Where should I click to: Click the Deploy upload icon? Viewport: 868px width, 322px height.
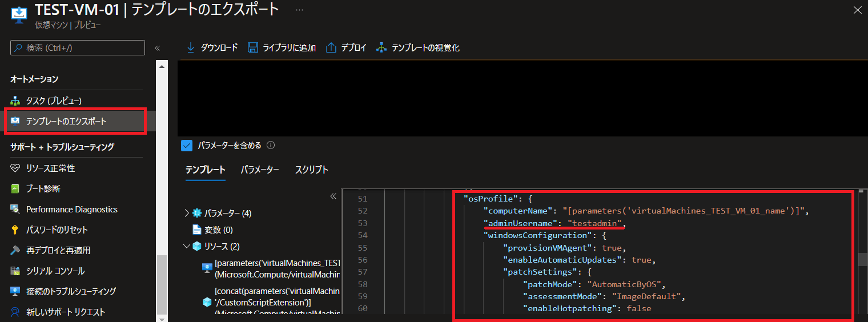pyautogui.click(x=331, y=48)
